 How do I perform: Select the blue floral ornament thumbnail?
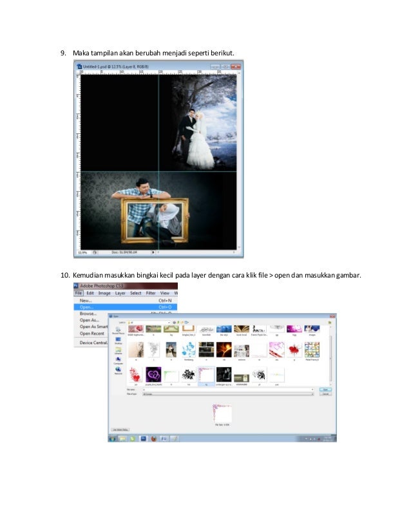(189, 350)
